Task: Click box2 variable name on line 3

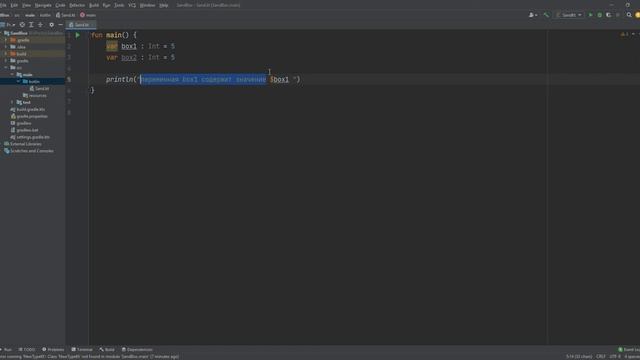Action: coord(129,58)
